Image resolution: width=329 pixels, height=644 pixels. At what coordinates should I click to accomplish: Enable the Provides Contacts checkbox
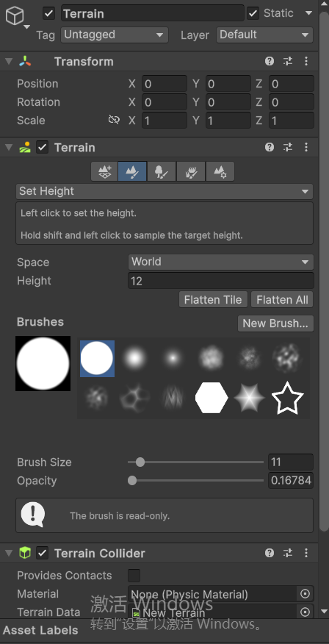(x=134, y=576)
